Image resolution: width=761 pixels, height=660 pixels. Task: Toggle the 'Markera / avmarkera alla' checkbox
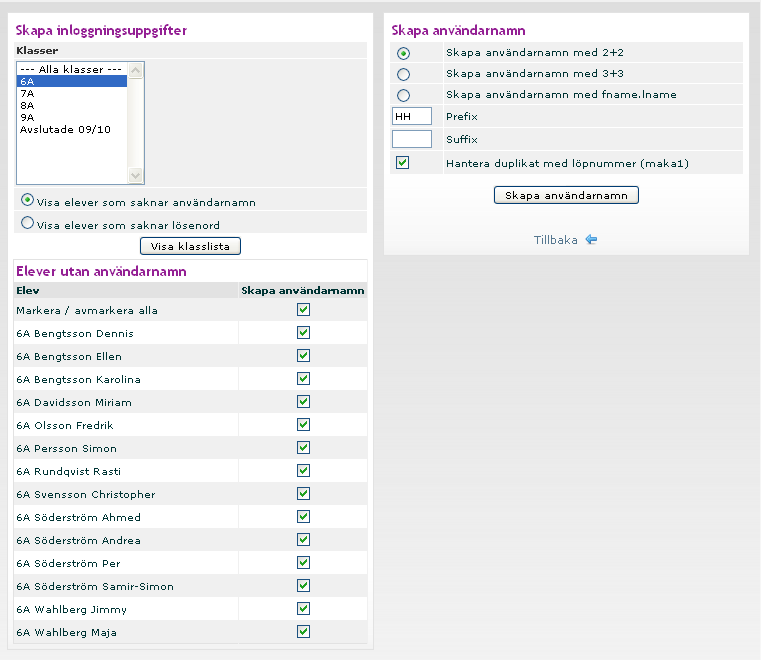pyautogui.click(x=303, y=310)
